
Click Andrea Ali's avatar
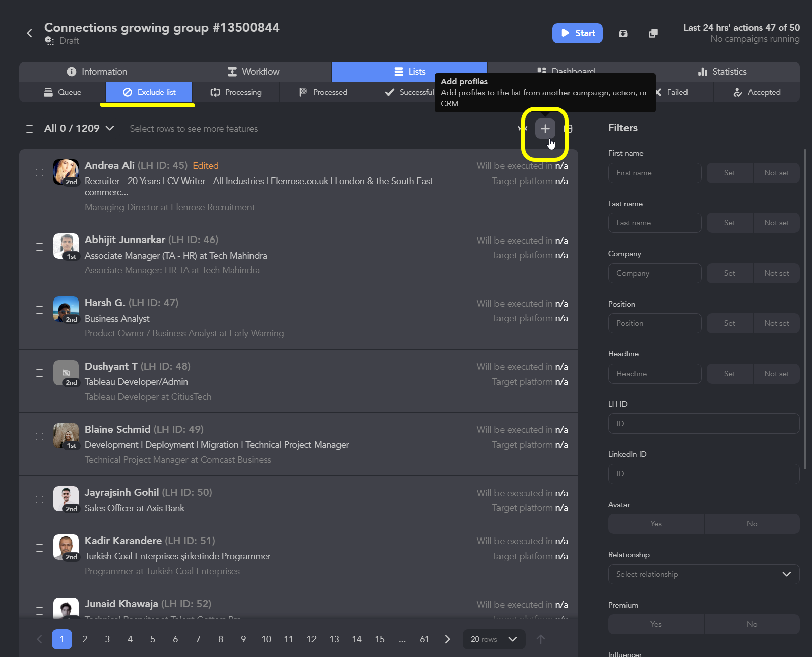[66, 172]
